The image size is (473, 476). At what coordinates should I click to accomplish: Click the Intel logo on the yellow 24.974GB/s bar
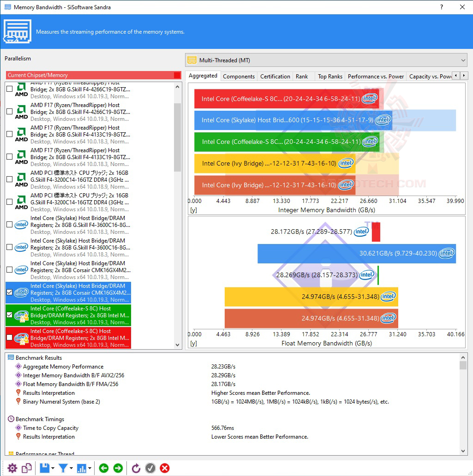click(x=388, y=296)
